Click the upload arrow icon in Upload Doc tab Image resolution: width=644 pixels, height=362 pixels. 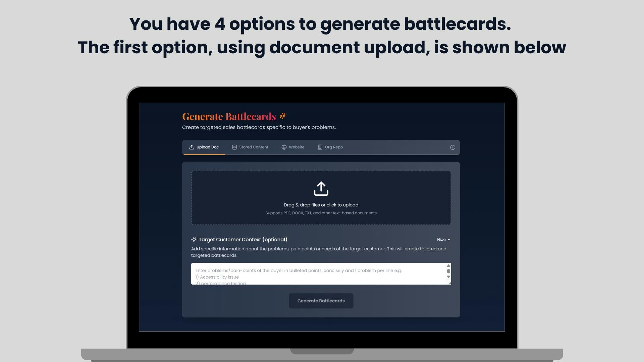pos(192,147)
